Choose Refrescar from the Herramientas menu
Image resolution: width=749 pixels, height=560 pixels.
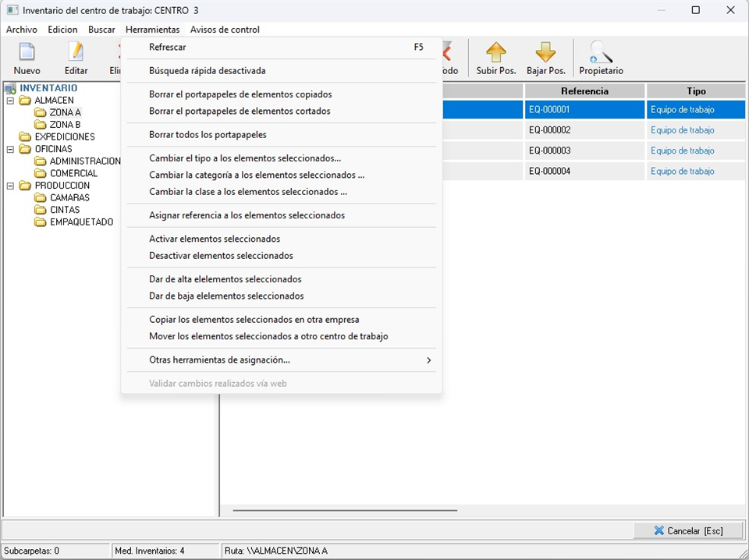click(168, 47)
